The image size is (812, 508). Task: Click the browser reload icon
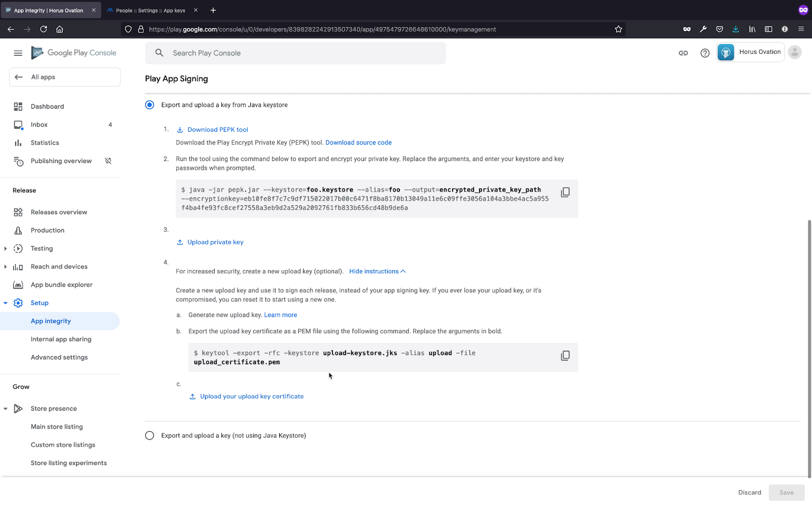coord(44,29)
